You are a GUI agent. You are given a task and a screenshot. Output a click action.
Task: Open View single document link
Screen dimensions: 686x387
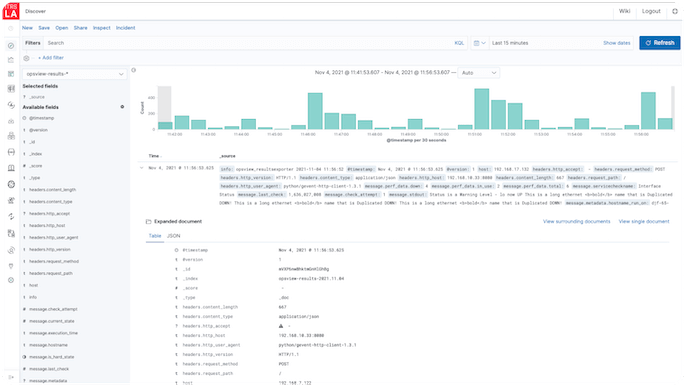644,222
